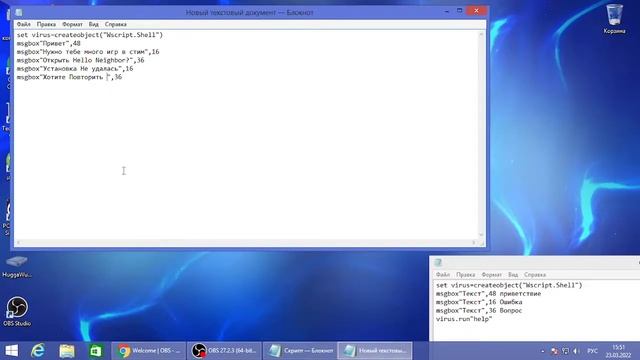Image resolution: width=640 pixels, height=360 pixels.
Task: Launch Internet Explorer from the taskbar
Action: 38,351
